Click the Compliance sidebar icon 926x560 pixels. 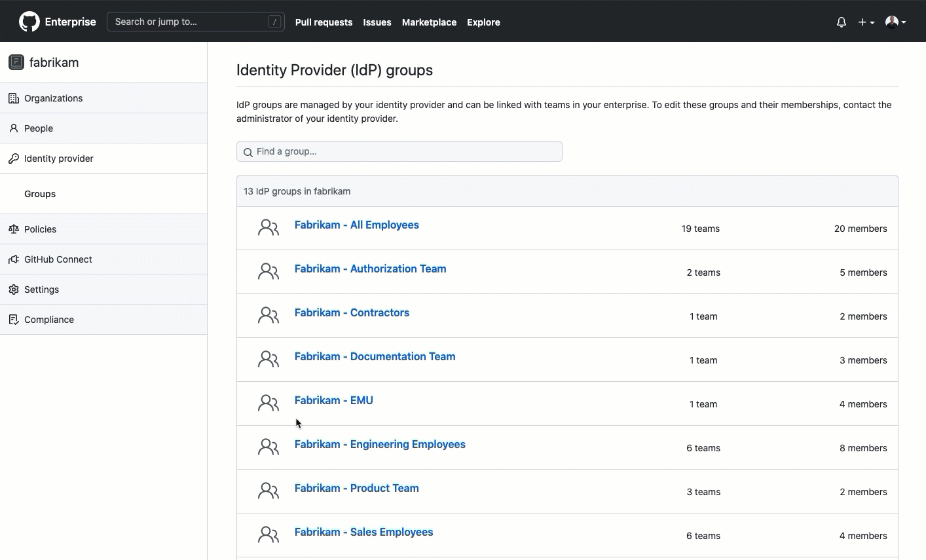(14, 319)
